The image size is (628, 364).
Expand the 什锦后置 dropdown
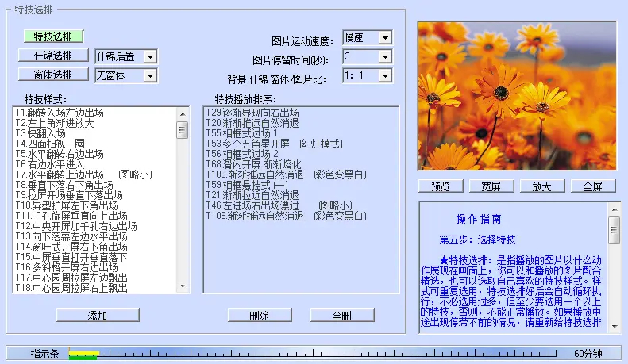150,57
